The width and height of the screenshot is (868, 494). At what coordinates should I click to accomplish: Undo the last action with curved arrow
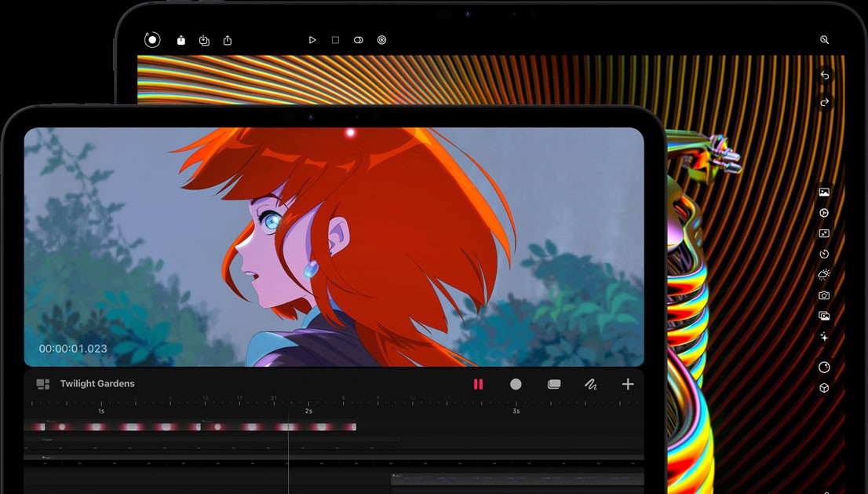(x=824, y=76)
